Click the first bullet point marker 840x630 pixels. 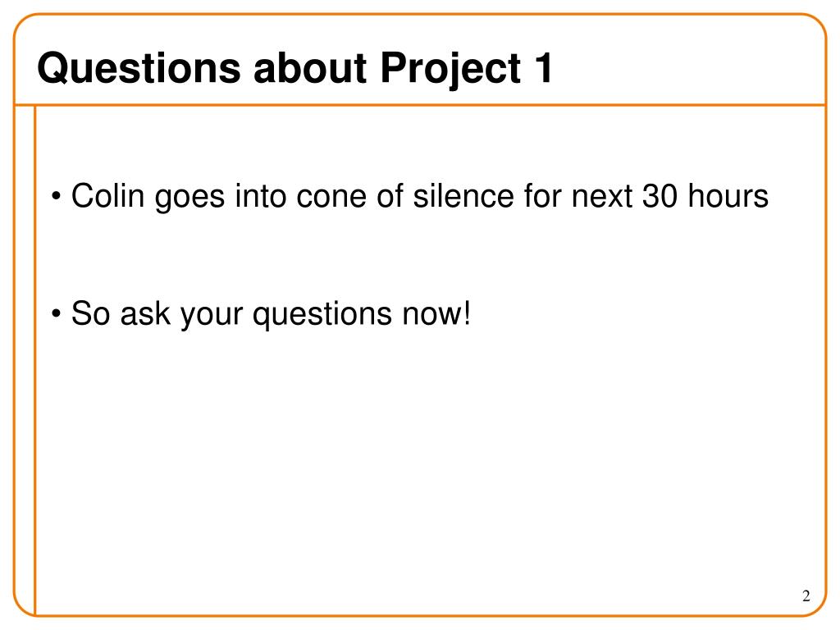[x=57, y=197]
